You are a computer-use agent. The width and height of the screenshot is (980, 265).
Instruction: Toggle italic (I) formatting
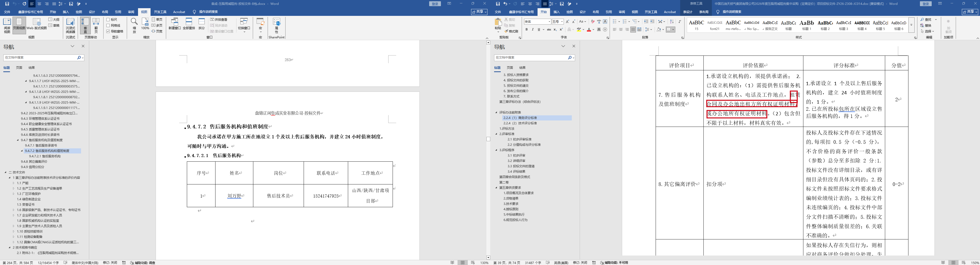pyautogui.click(x=533, y=29)
